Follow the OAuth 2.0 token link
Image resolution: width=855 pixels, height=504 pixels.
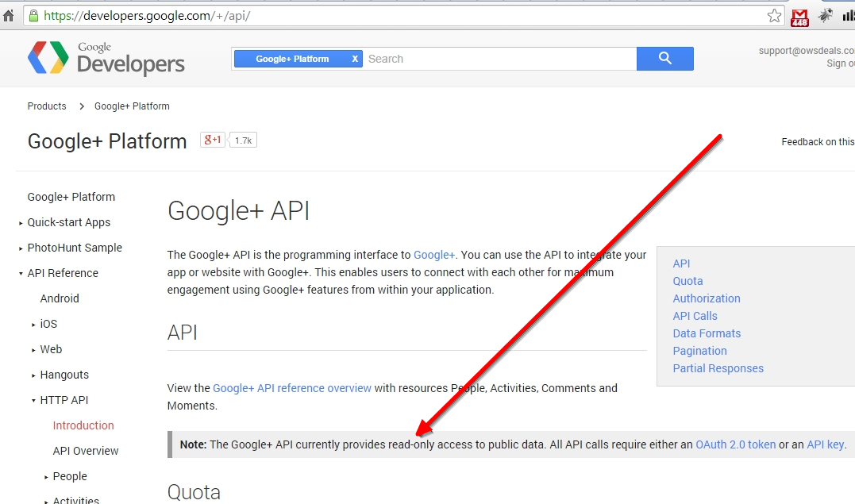tap(736, 444)
